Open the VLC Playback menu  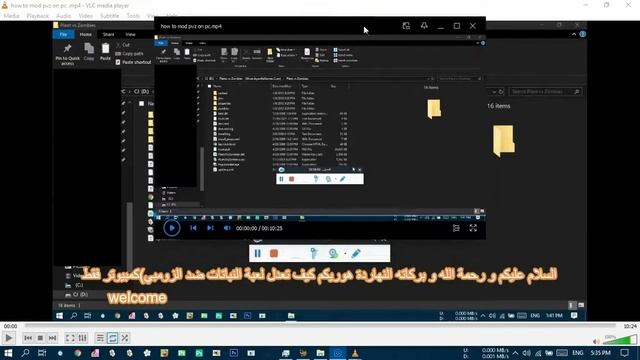pos(38,16)
